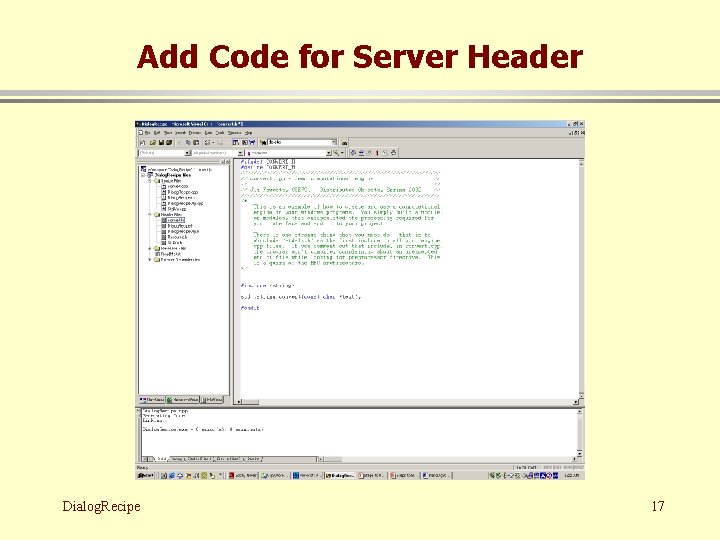This screenshot has height=540, width=720.
Task: Select the Workspace 'DialogRecipe' root node
Action: tap(180, 169)
